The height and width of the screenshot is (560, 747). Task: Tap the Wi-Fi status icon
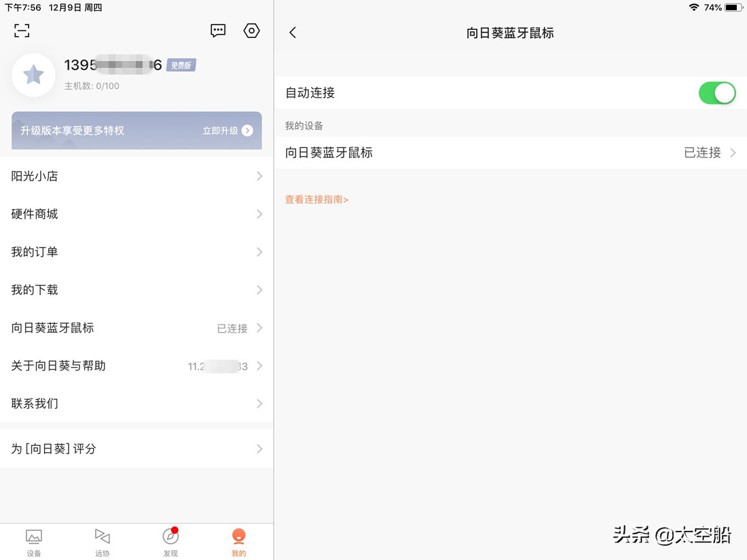click(x=693, y=7)
